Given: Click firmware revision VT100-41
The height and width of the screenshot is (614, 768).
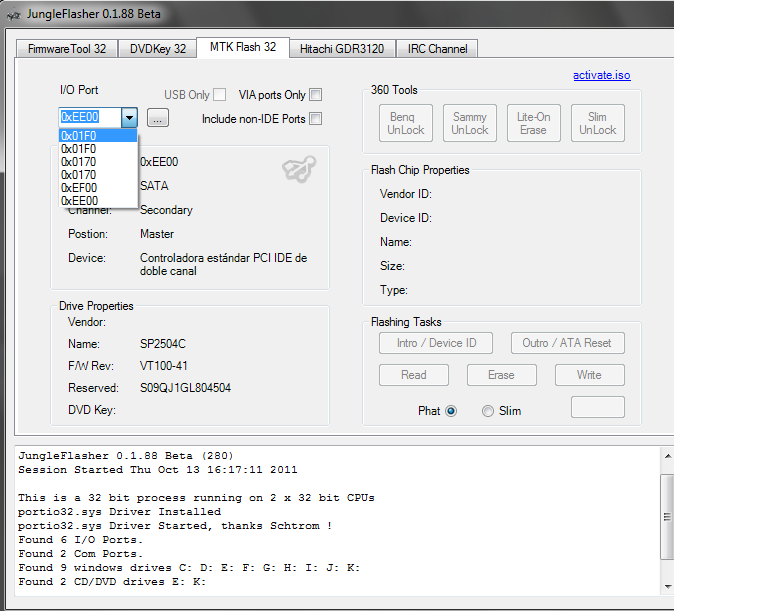Looking at the screenshot, I should (164, 366).
